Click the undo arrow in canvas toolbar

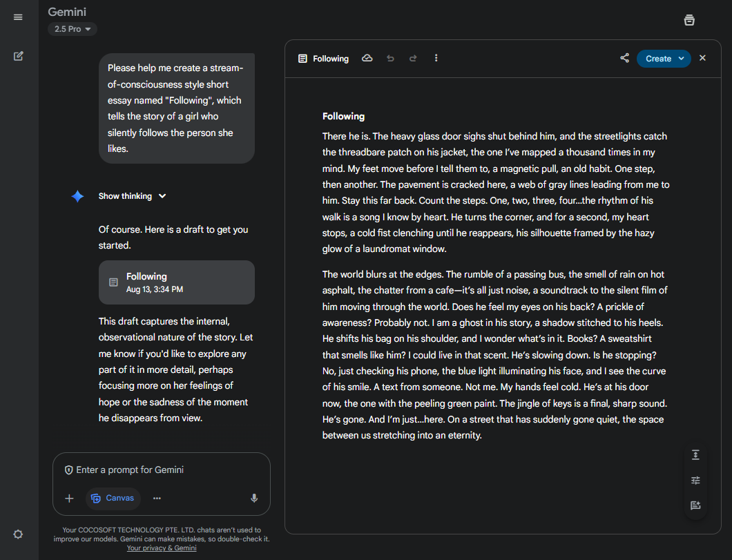coord(390,59)
